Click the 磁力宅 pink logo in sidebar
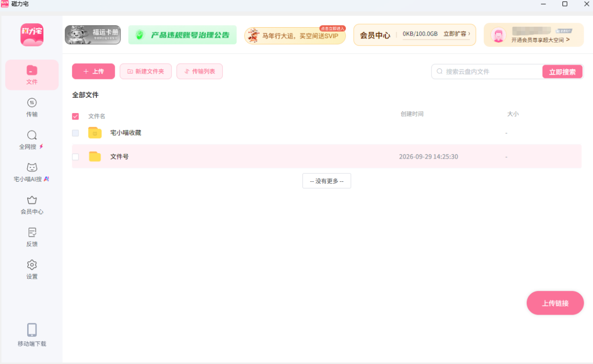The image size is (593, 364). click(x=32, y=35)
